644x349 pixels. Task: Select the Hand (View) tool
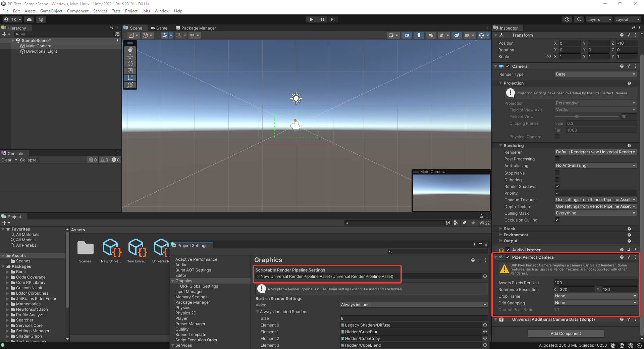tap(130, 49)
